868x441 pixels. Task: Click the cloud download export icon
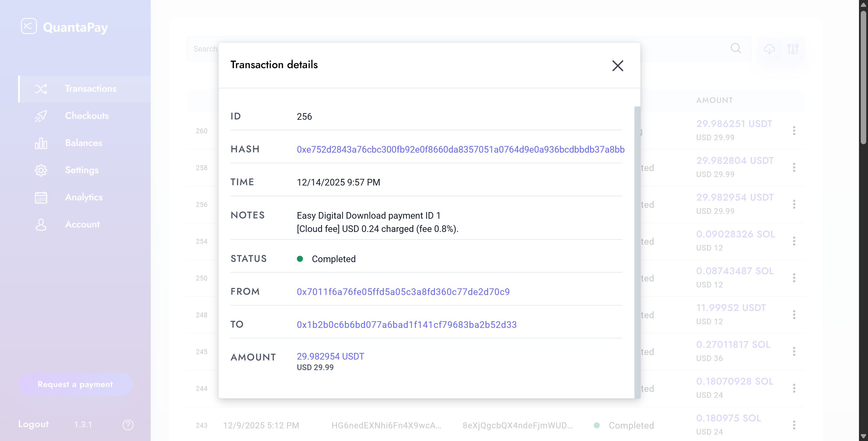point(769,49)
